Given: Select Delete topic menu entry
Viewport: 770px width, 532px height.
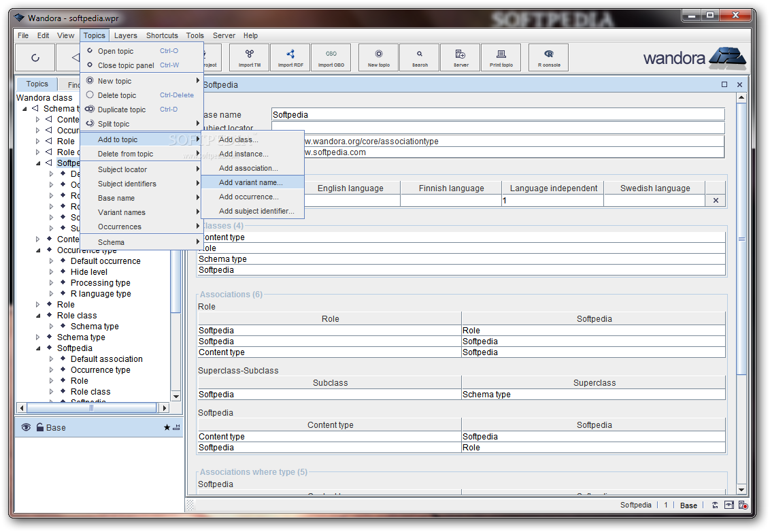Looking at the screenshot, I should click(142, 95).
